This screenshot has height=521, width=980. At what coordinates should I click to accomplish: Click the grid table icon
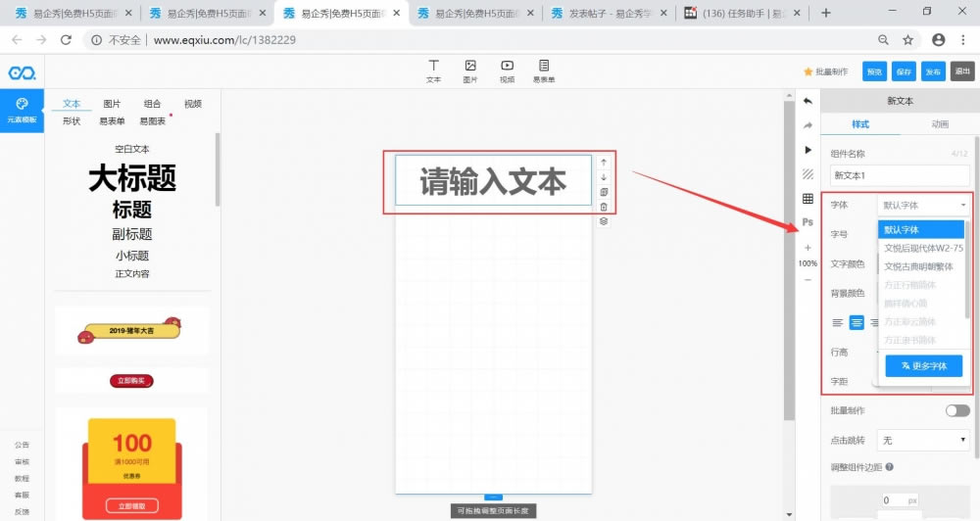808,199
